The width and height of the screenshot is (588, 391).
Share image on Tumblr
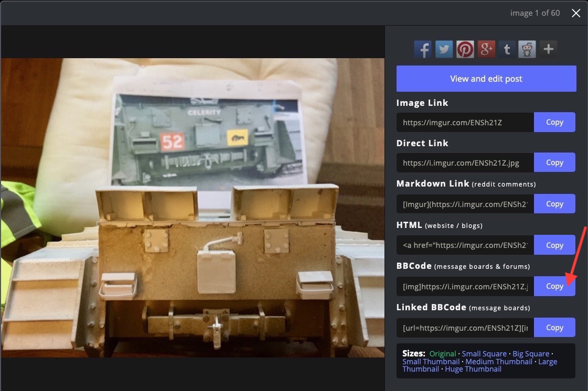click(507, 49)
